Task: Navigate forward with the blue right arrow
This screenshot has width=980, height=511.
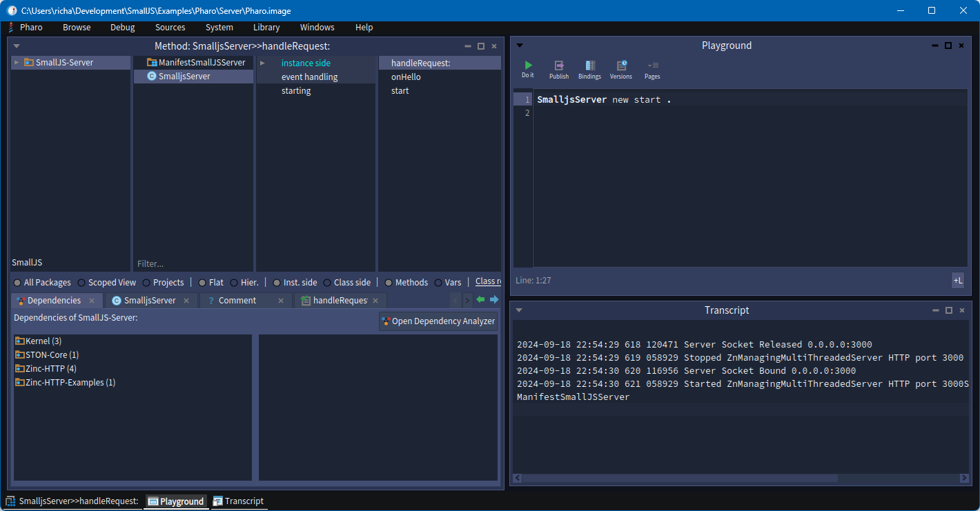Action: pyautogui.click(x=493, y=299)
